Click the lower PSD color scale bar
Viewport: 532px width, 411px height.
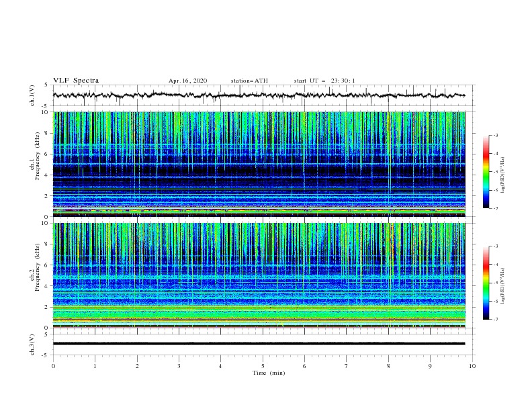click(486, 283)
